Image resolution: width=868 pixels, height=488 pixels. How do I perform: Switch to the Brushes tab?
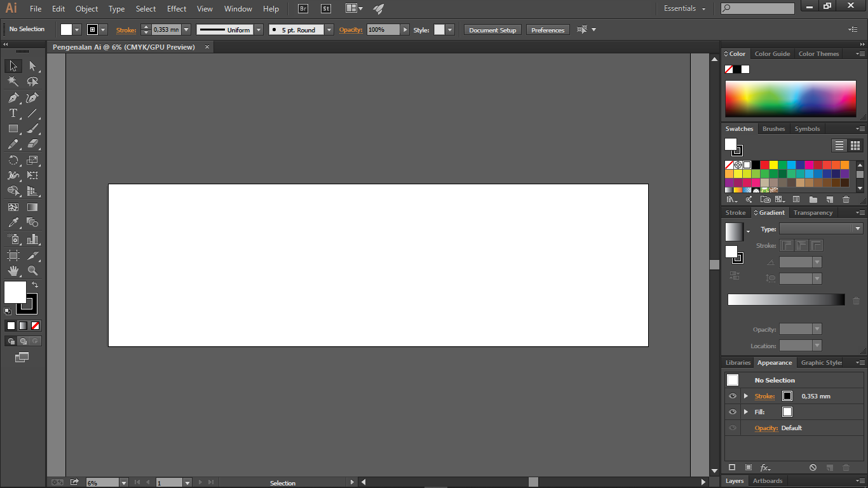click(x=773, y=129)
